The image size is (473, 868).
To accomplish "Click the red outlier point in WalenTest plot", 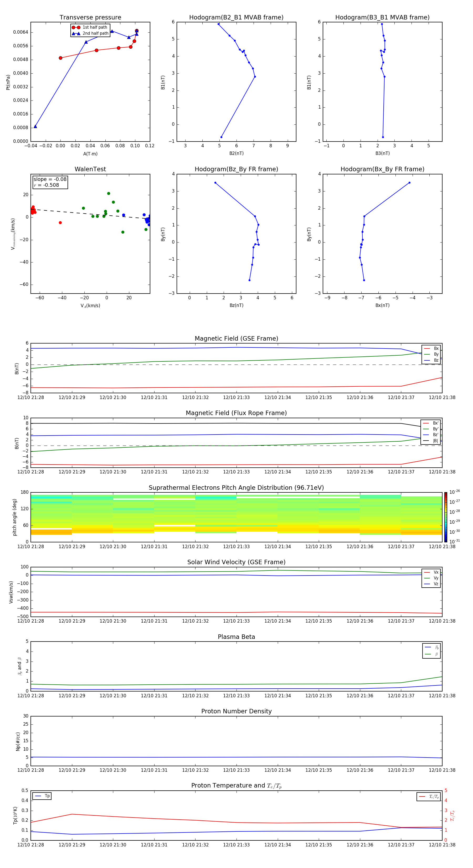I will (60, 223).
